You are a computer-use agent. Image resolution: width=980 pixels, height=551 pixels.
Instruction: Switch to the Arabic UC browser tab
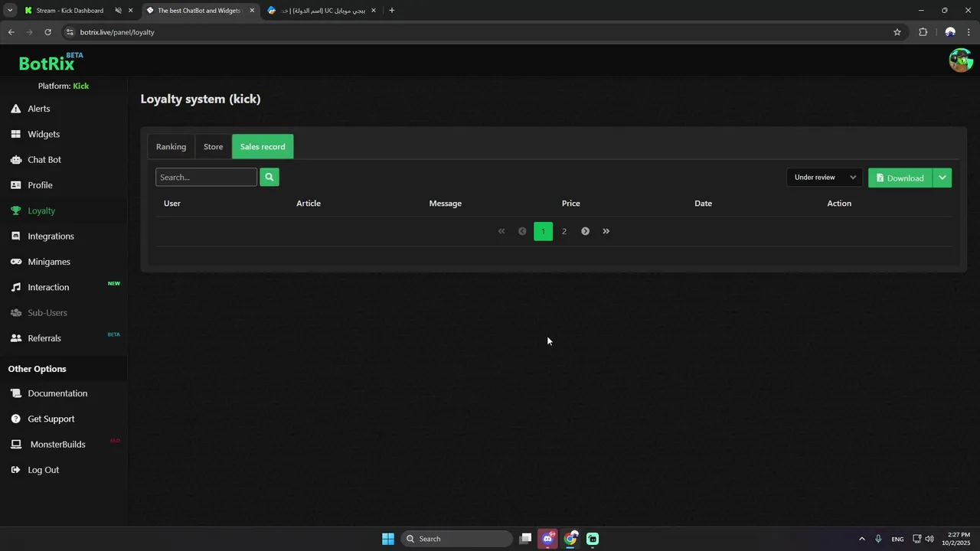coord(323,11)
